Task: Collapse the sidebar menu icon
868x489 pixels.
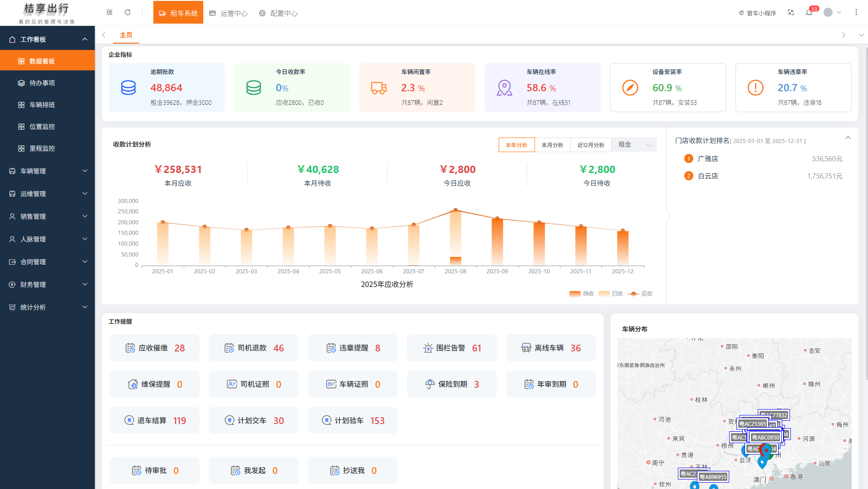Action: click(109, 13)
